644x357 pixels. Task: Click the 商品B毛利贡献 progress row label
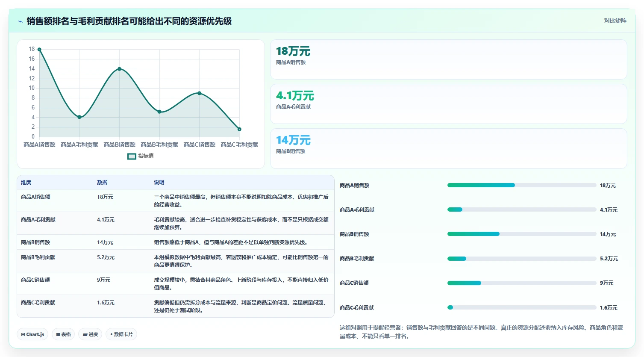click(357, 259)
